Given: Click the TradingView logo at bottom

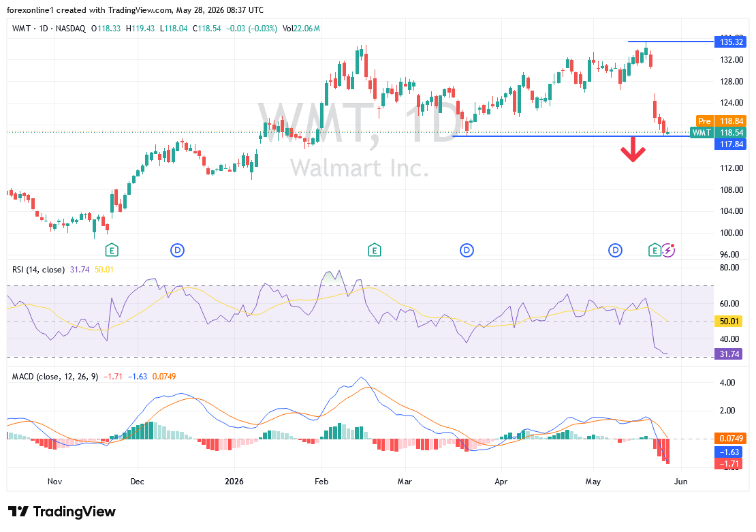Looking at the screenshot, I should (x=62, y=512).
